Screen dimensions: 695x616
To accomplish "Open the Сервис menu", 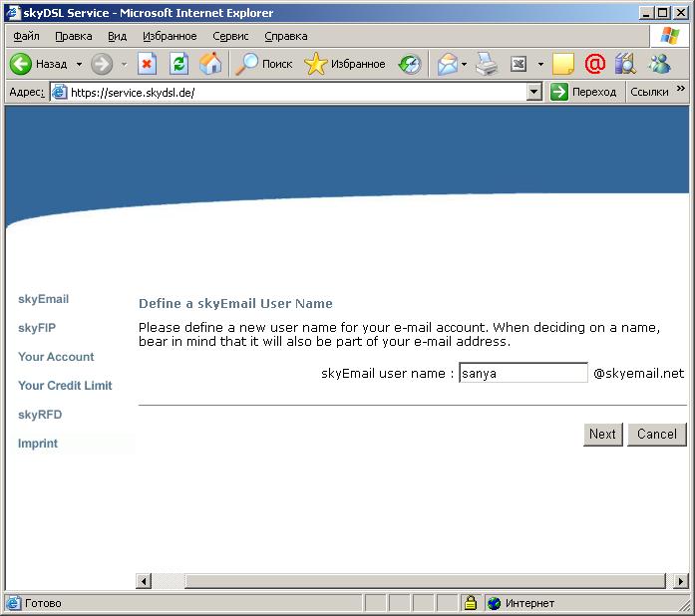I will point(230,36).
